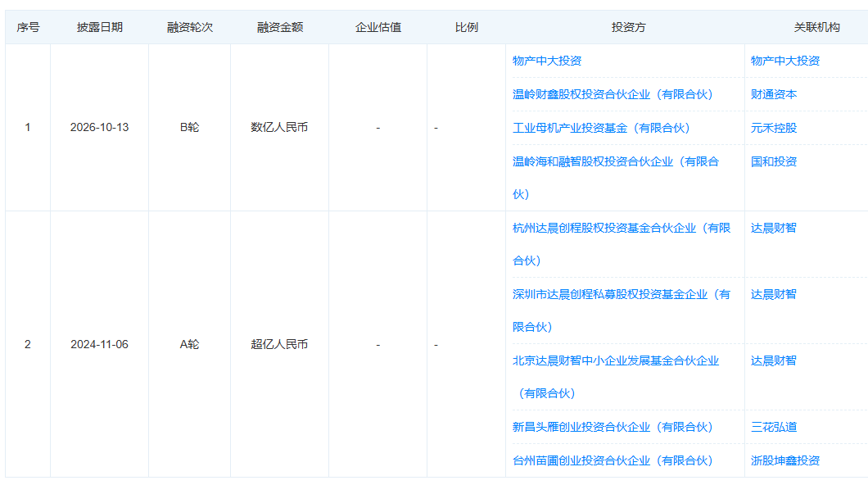Select column header 融资轮次
Screen dimensions: 868x485
point(190,27)
